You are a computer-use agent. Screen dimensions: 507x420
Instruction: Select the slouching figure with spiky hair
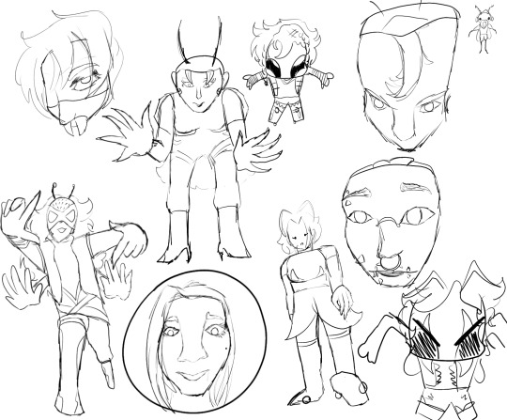[321, 303]
